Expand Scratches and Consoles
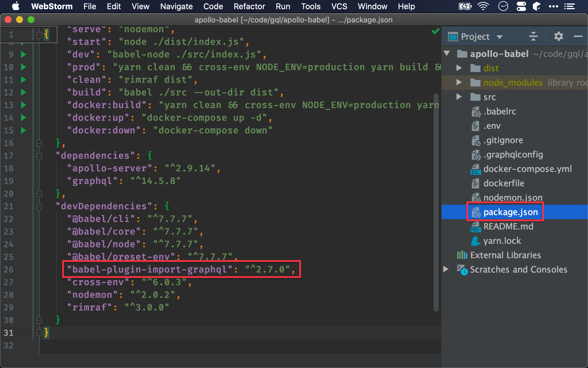The height and width of the screenshot is (368, 588). click(446, 269)
